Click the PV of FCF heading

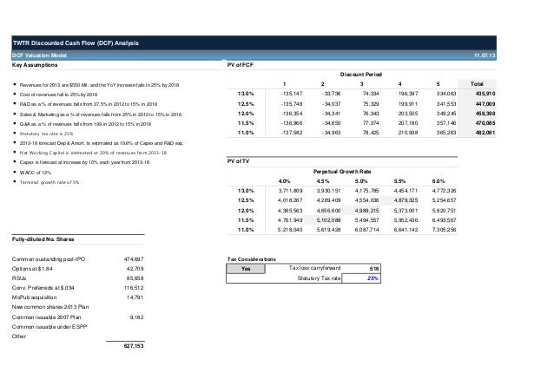point(241,65)
